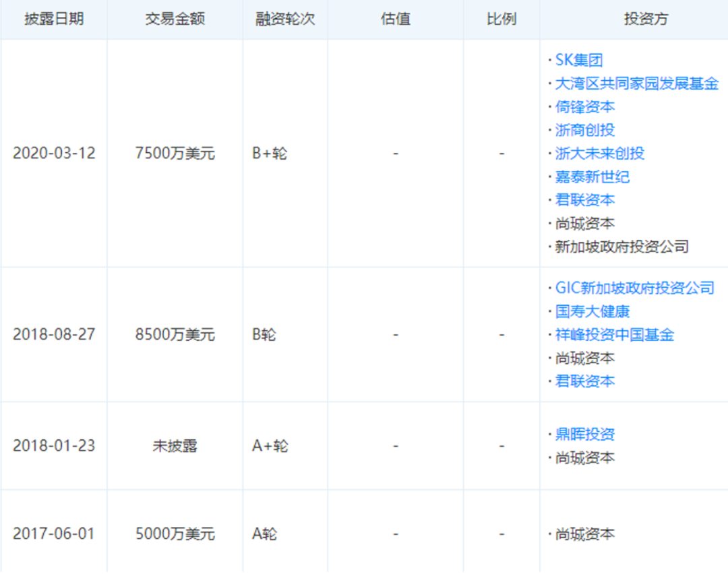Open GIC新加坡政府投资公司 link
Image resolution: width=728 pixels, height=574 pixels.
click(634, 288)
